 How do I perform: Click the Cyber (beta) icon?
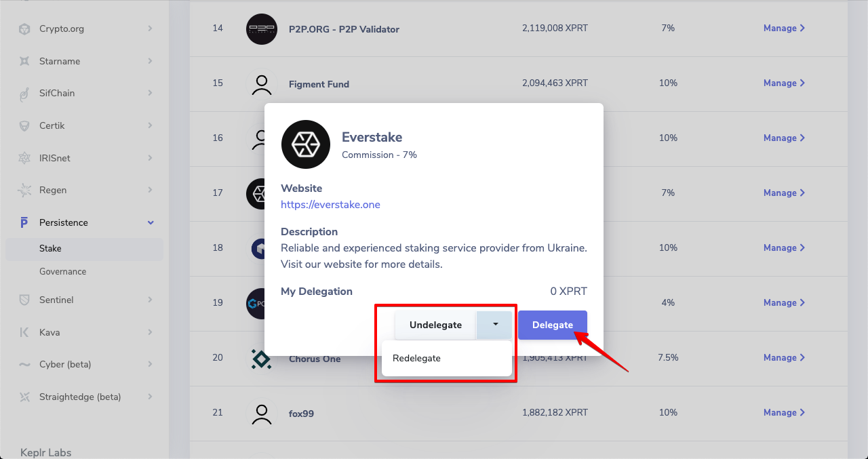tap(24, 364)
